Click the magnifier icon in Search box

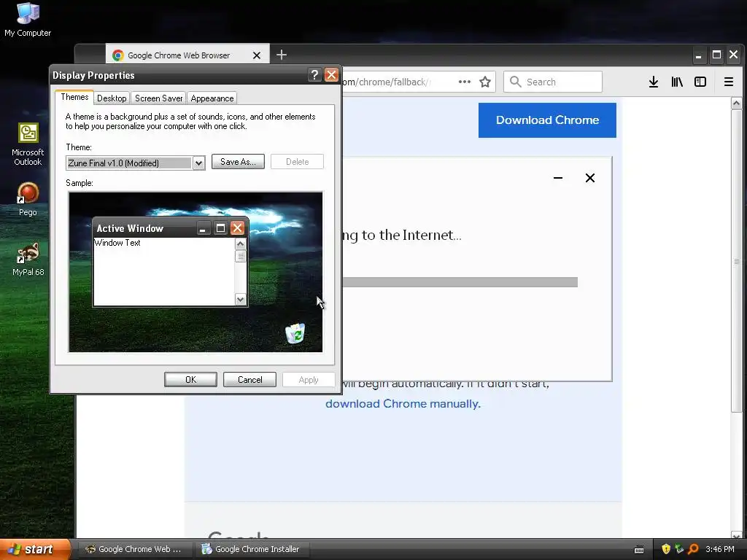coord(515,82)
